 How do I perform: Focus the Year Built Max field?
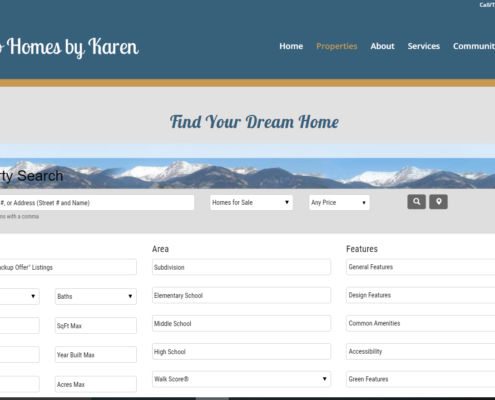pos(96,355)
